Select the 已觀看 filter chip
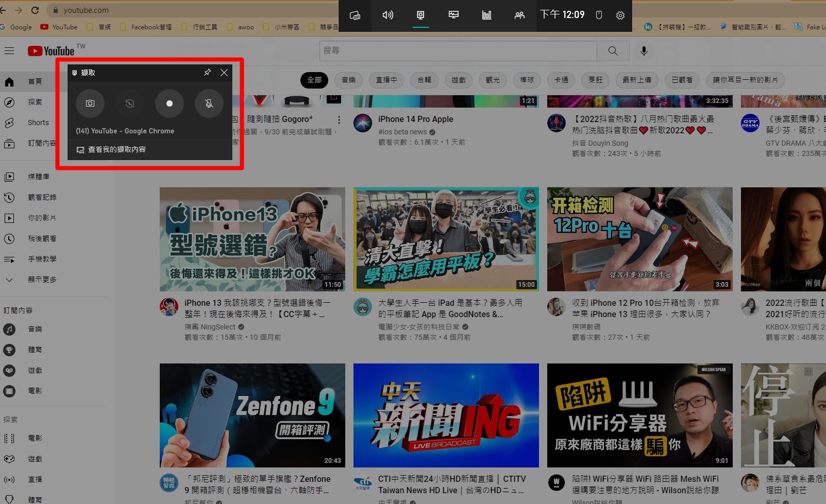826x504 pixels. tap(682, 80)
